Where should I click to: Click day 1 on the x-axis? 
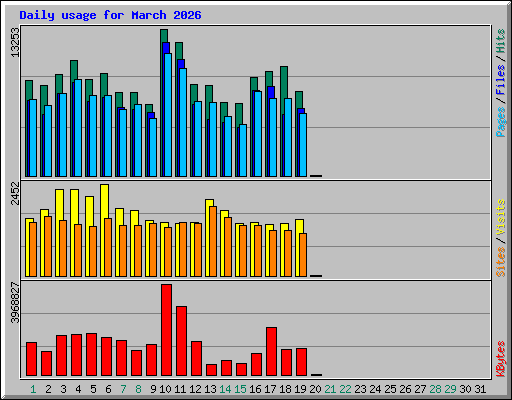pos(33,389)
